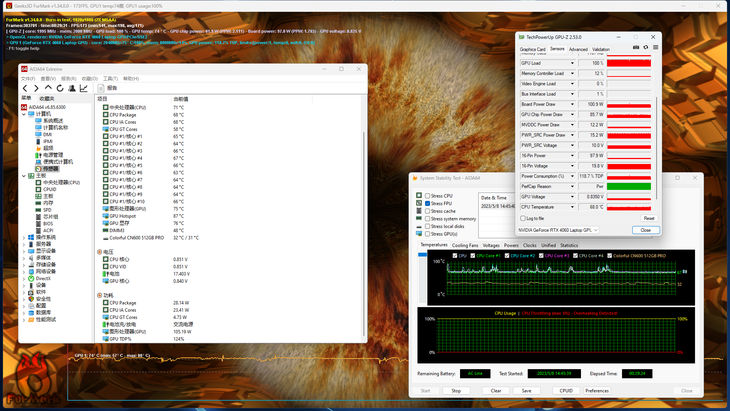Open the 文件(F) menu in AIDA64
The image size is (730, 411).
pyautogui.click(x=28, y=79)
